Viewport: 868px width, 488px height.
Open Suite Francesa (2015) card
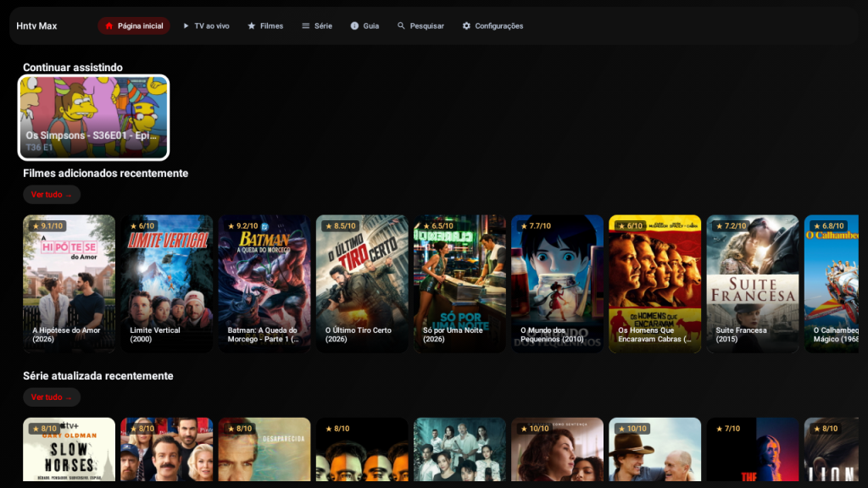[x=753, y=284]
